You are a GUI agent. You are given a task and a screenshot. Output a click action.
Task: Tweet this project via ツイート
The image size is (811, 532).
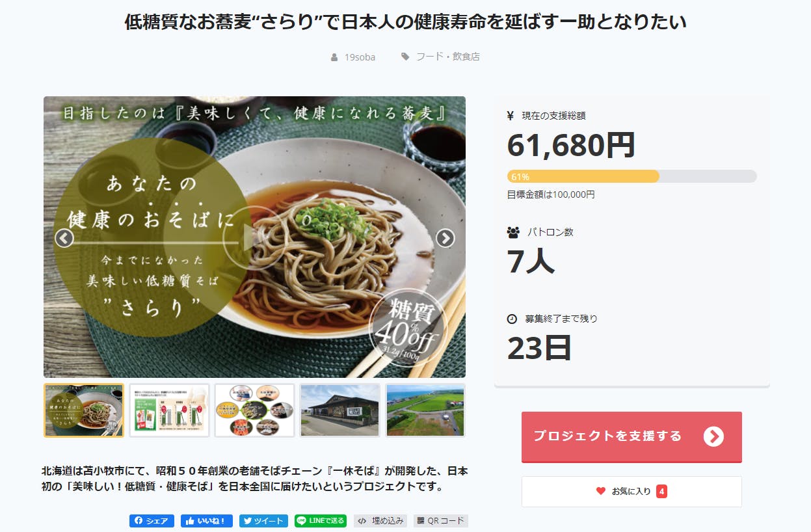tap(263, 521)
